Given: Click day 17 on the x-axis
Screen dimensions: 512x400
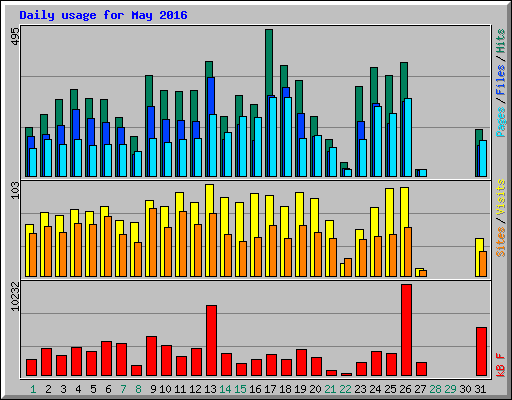Looking at the screenshot, I should (270, 389).
